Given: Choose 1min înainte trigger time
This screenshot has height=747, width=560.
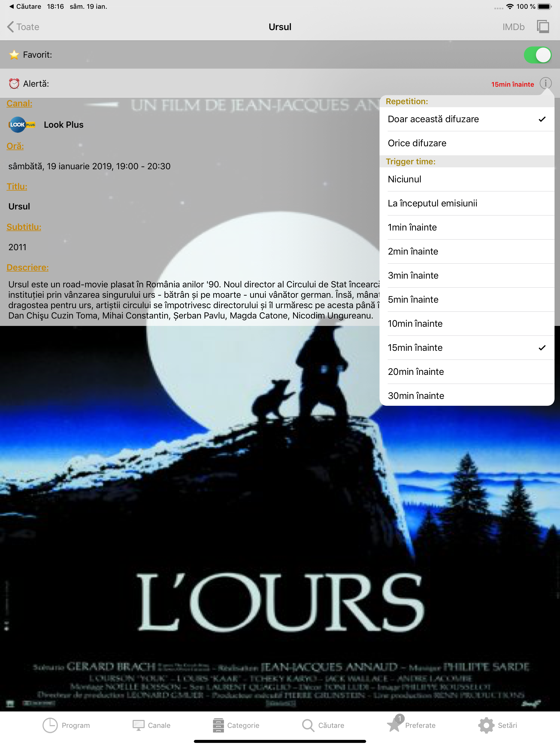Looking at the screenshot, I should [466, 227].
